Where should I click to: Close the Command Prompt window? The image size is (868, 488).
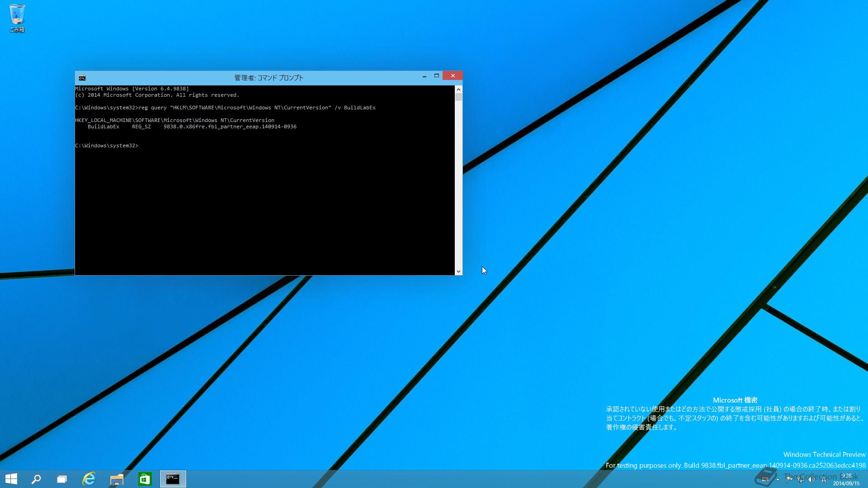pos(453,76)
